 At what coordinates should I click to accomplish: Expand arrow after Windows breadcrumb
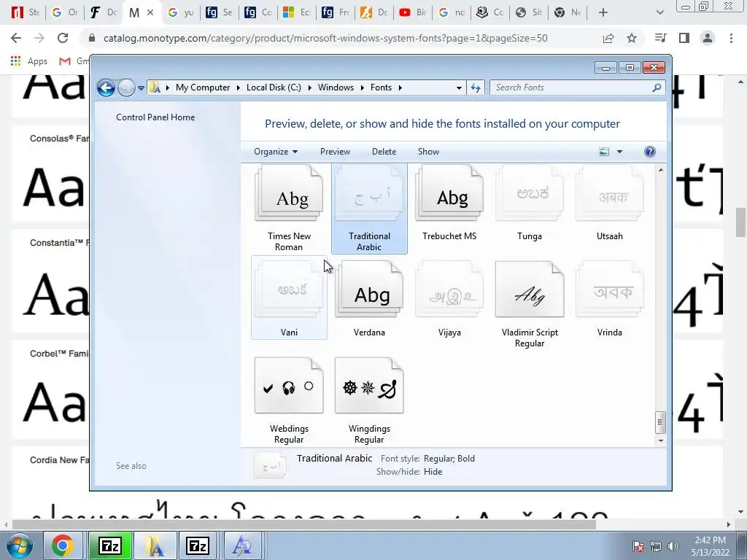point(362,87)
